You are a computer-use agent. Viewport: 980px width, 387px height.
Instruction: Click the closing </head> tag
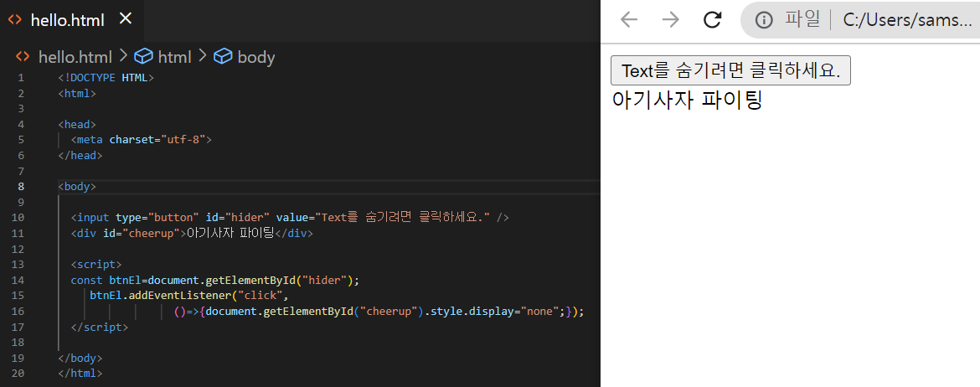[x=80, y=156]
